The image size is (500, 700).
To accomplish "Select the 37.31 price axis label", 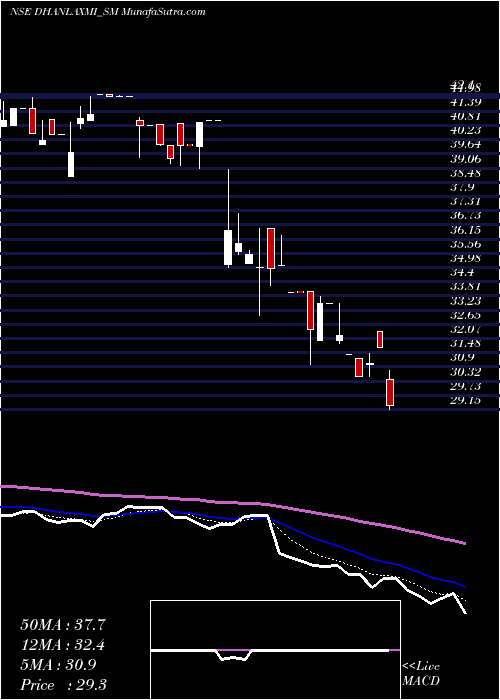I will pos(467,202).
